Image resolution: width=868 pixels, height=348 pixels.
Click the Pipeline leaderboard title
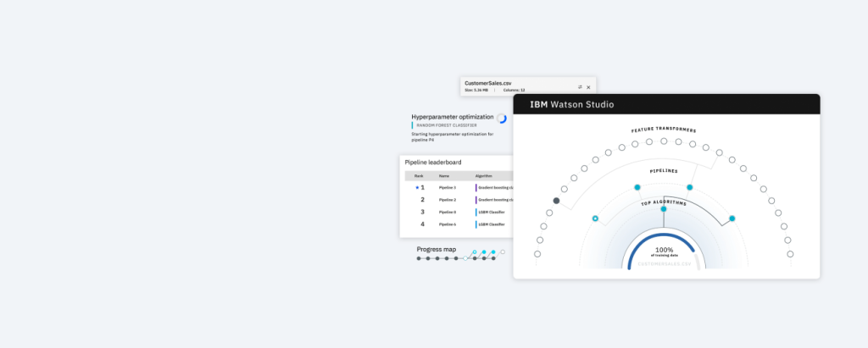433,162
